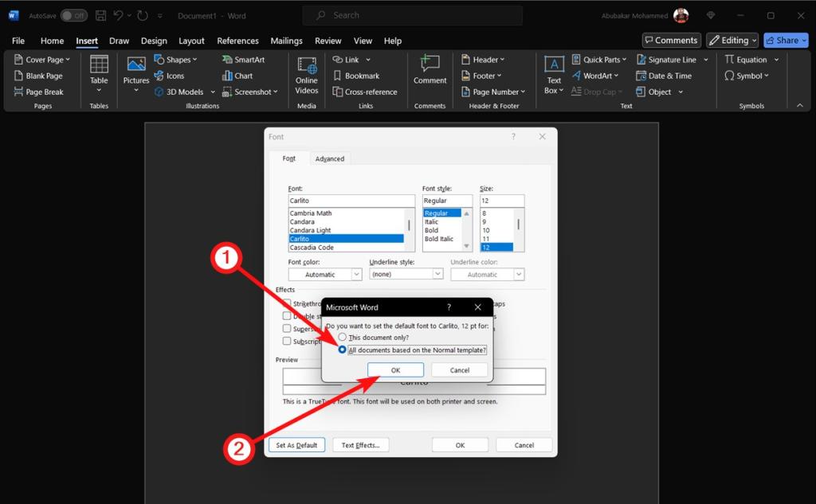The image size is (816, 504).
Task: Open the Advanced tab in Font dialog
Action: pos(330,158)
